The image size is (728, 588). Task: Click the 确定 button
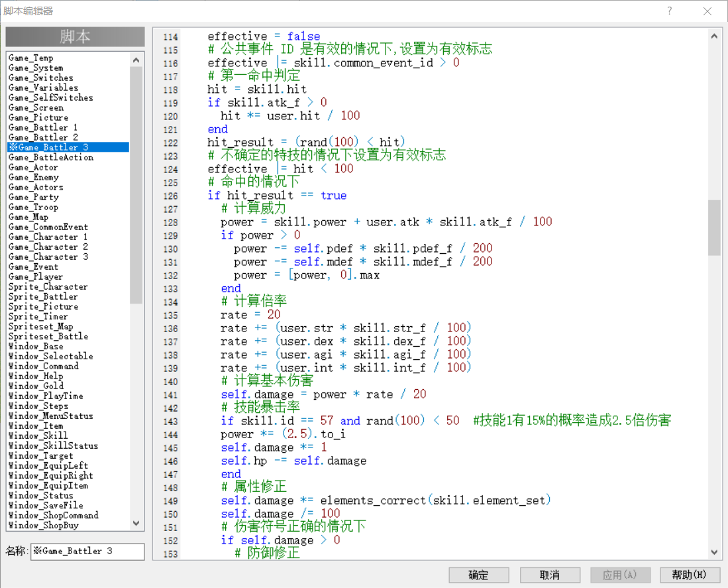tap(479, 575)
